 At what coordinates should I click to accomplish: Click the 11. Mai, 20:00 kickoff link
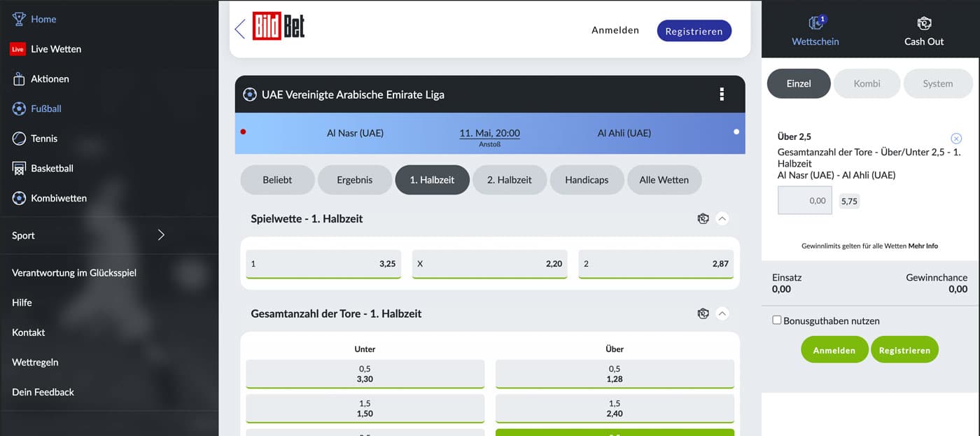[x=489, y=133]
